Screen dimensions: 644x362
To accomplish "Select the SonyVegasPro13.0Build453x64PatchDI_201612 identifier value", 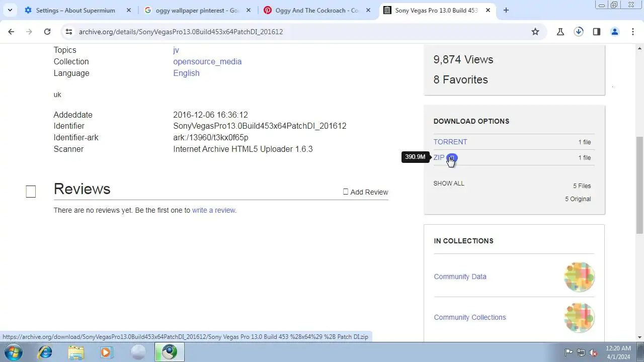I will (260, 126).
